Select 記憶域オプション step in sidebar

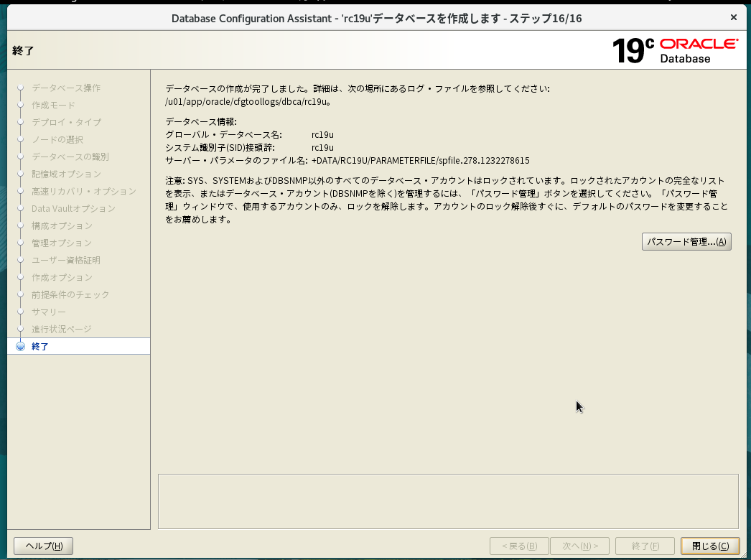point(67,174)
